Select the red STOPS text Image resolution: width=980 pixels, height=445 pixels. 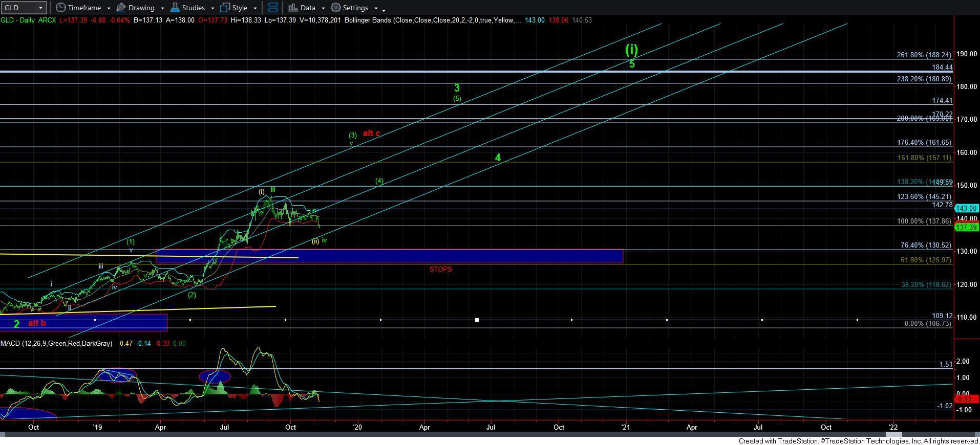pos(440,269)
